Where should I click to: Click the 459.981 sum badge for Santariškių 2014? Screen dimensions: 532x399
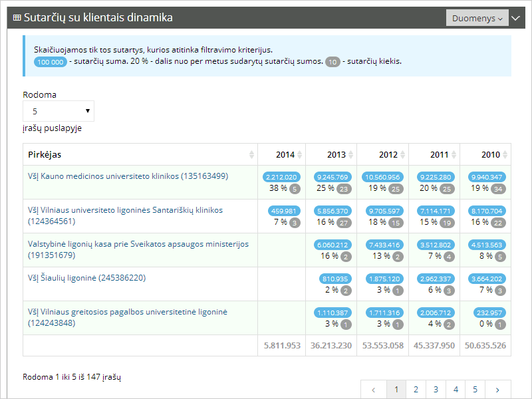284,211
